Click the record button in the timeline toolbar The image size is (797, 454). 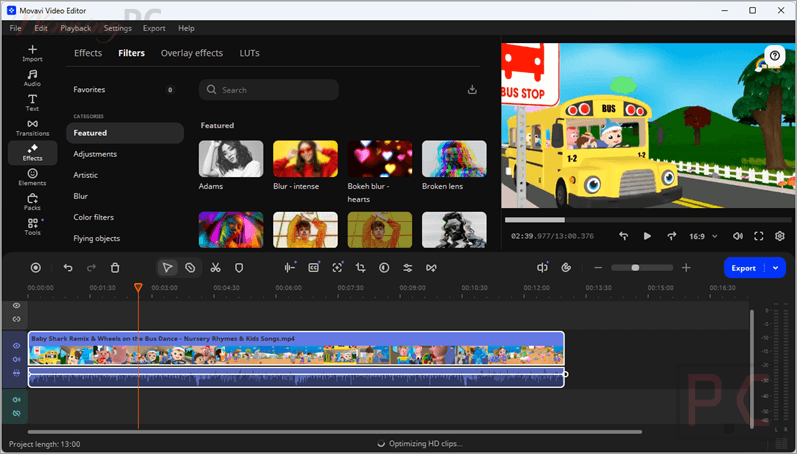coord(36,268)
